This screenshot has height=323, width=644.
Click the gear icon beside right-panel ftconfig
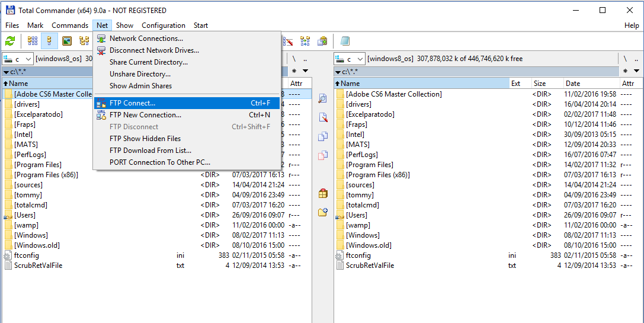(339, 255)
